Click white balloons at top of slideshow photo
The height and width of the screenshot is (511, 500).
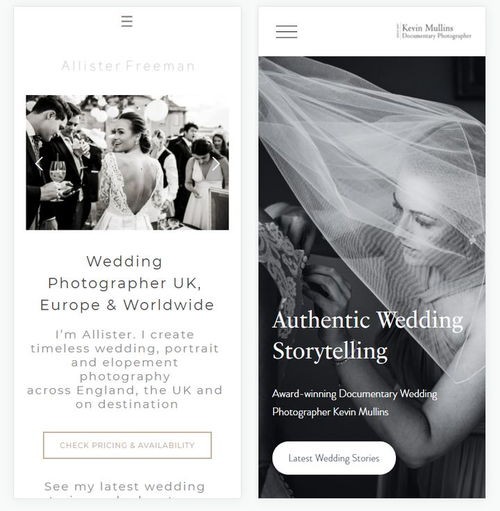pyautogui.click(x=157, y=111)
